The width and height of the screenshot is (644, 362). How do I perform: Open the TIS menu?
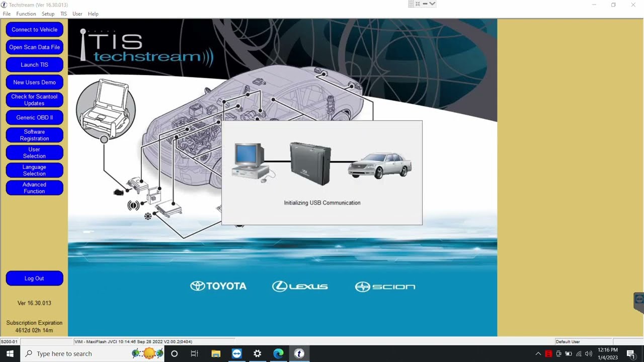(x=63, y=14)
